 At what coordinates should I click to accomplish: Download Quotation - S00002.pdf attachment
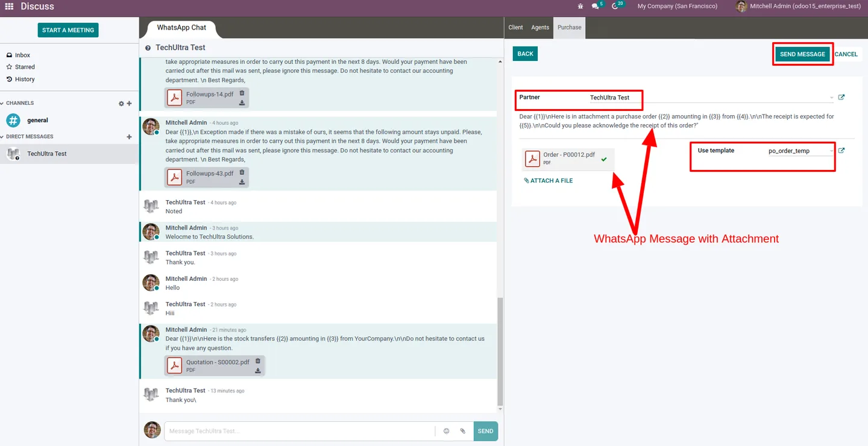pos(258,371)
